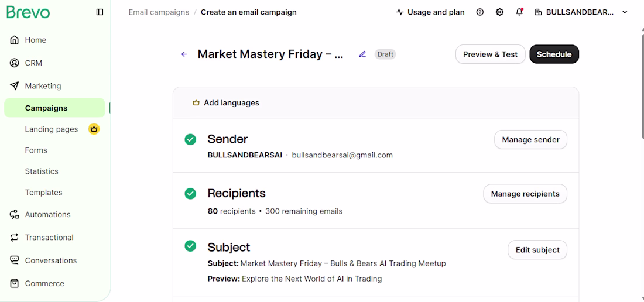The image size is (644, 302).
Task: Click the crown icon beside Landing pages
Action: [x=94, y=129]
